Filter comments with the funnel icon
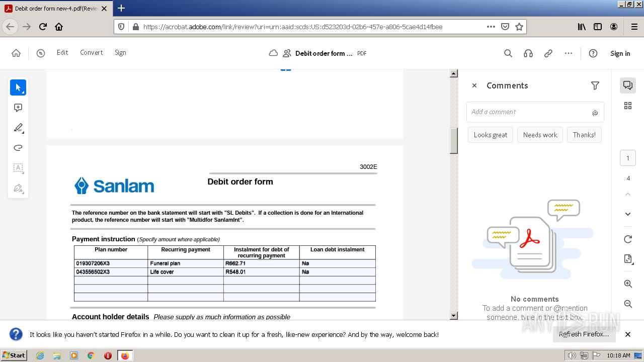Viewport: 644px width, 362px height. [x=595, y=85]
